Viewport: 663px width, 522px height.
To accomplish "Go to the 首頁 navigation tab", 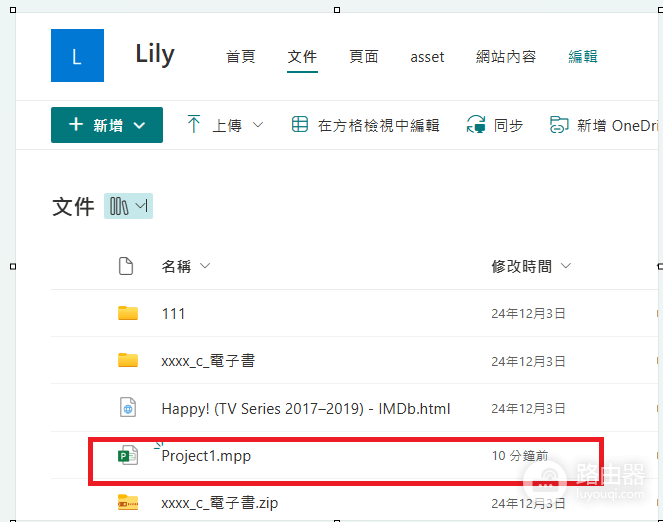I will point(241,57).
